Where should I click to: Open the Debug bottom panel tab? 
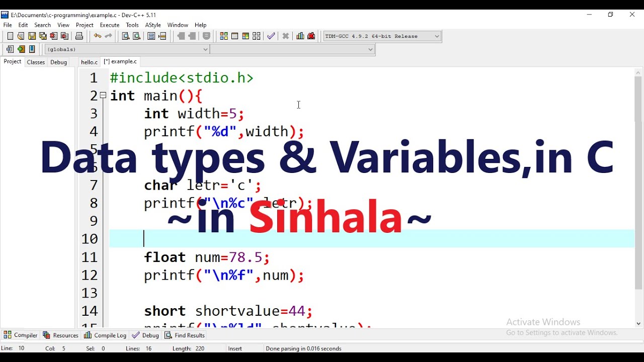tap(145, 335)
